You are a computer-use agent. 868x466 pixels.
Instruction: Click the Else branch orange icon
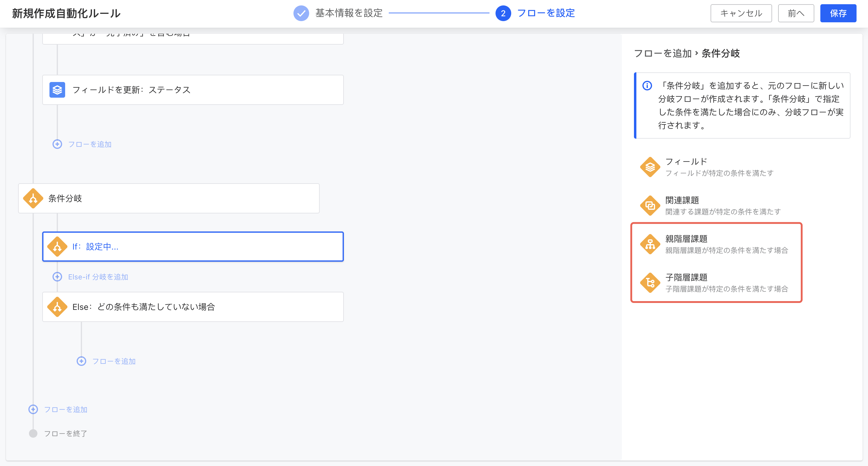[x=57, y=307]
